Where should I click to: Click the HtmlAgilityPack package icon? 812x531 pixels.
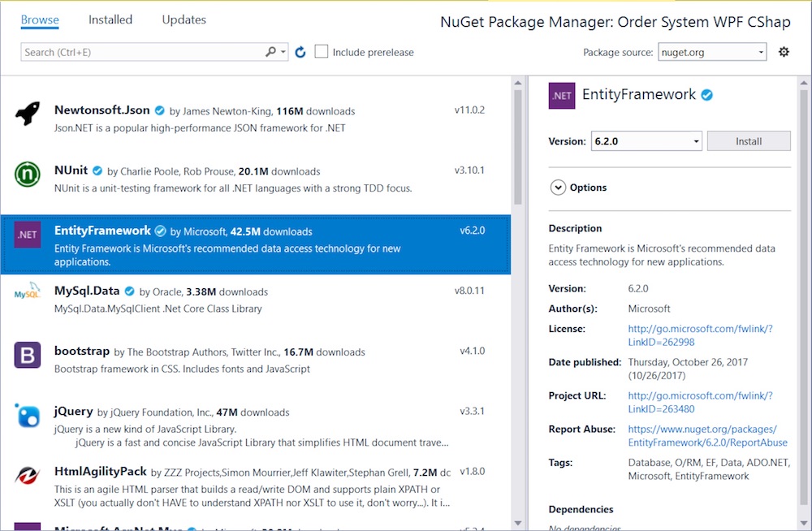coord(28,476)
